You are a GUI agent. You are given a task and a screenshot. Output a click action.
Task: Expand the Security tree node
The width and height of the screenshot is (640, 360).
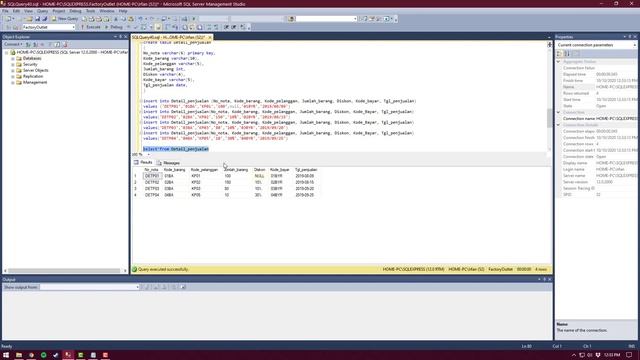click(13, 64)
